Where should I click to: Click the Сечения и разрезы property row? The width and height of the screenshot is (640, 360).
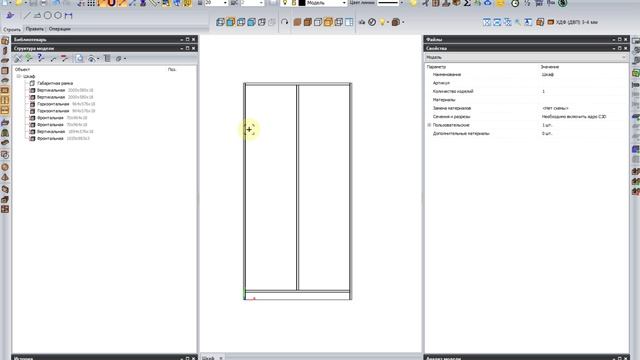coord(527,117)
